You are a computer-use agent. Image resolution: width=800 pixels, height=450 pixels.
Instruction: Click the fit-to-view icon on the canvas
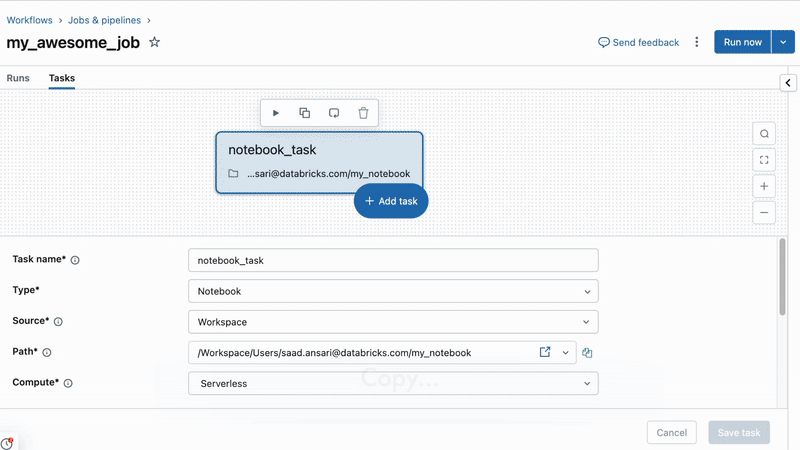pyautogui.click(x=764, y=160)
